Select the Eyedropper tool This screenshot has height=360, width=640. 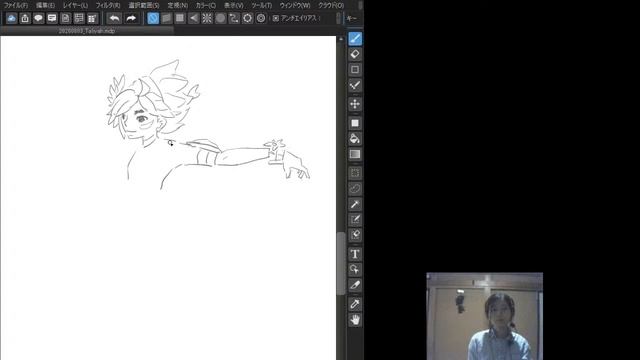355,304
